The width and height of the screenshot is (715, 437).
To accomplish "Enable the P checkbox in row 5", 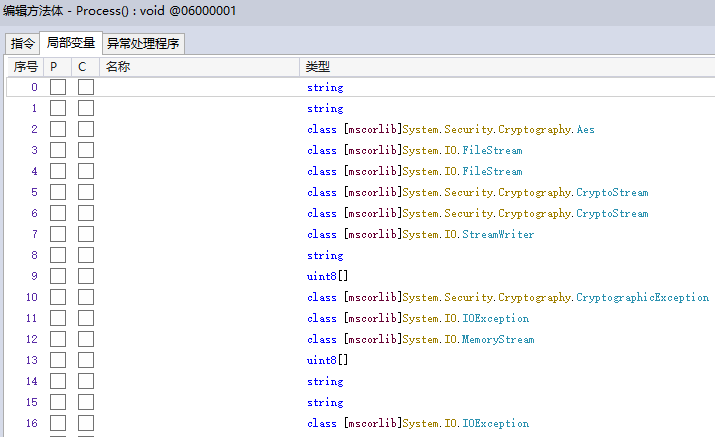I will [x=58, y=192].
